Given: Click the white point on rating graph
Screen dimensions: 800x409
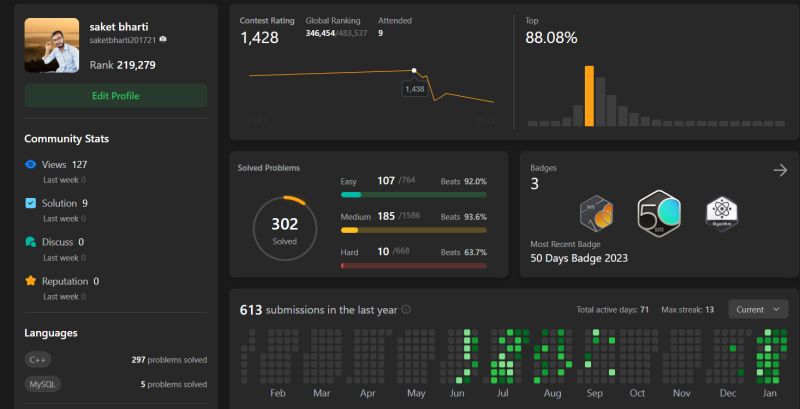Looking at the screenshot, I should pos(414,70).
